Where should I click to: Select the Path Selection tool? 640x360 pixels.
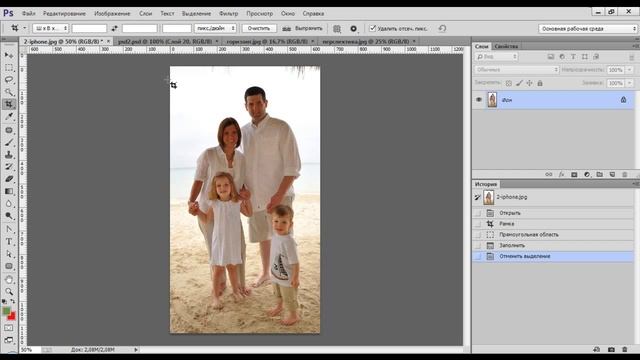9,254
